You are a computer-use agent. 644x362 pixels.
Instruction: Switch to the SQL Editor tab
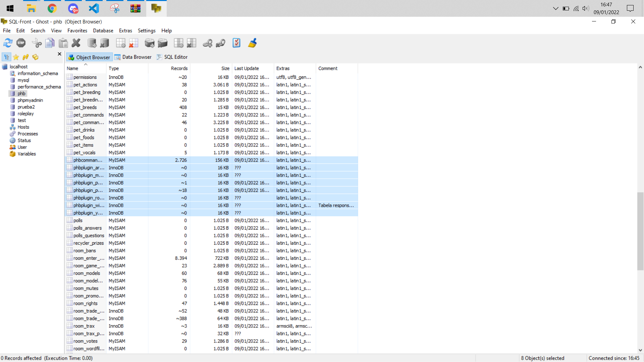(x=172, y=57)
